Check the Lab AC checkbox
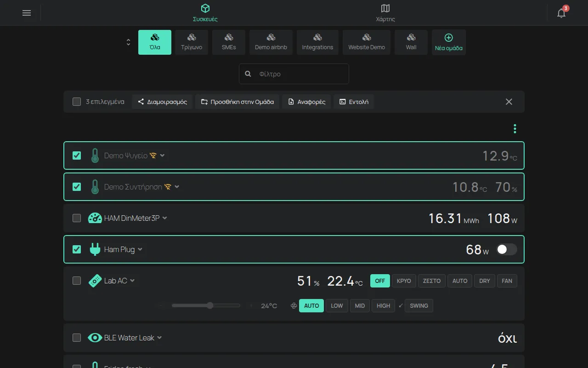 [77, 281]
